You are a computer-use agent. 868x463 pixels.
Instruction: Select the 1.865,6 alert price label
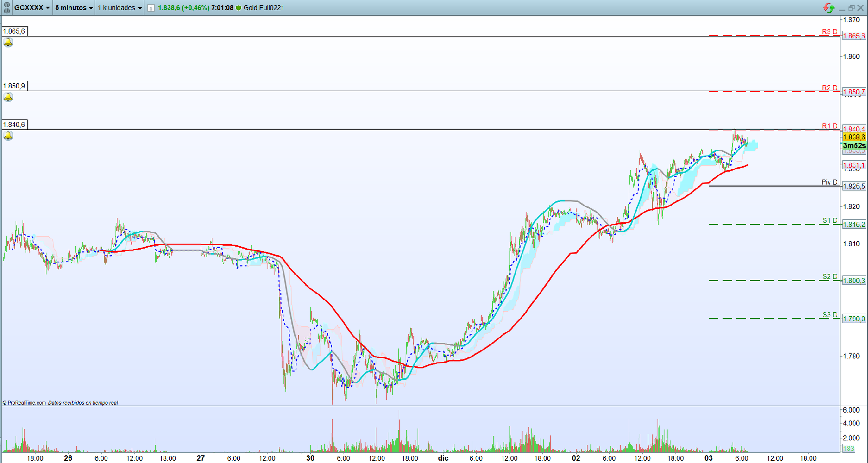[14, 31]
